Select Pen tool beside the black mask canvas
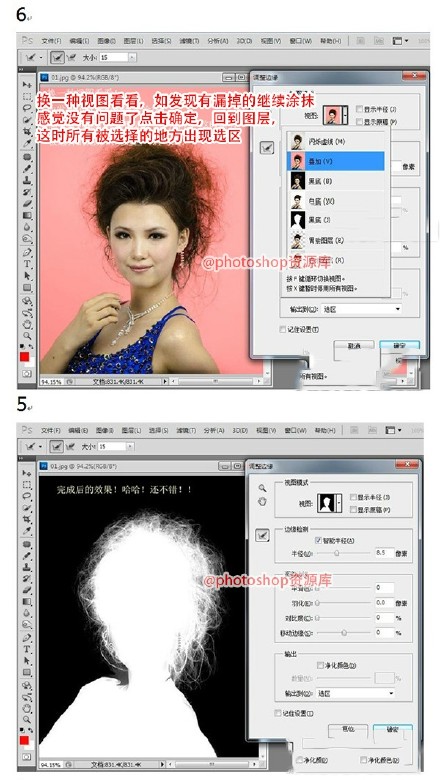 pos(27,638)
